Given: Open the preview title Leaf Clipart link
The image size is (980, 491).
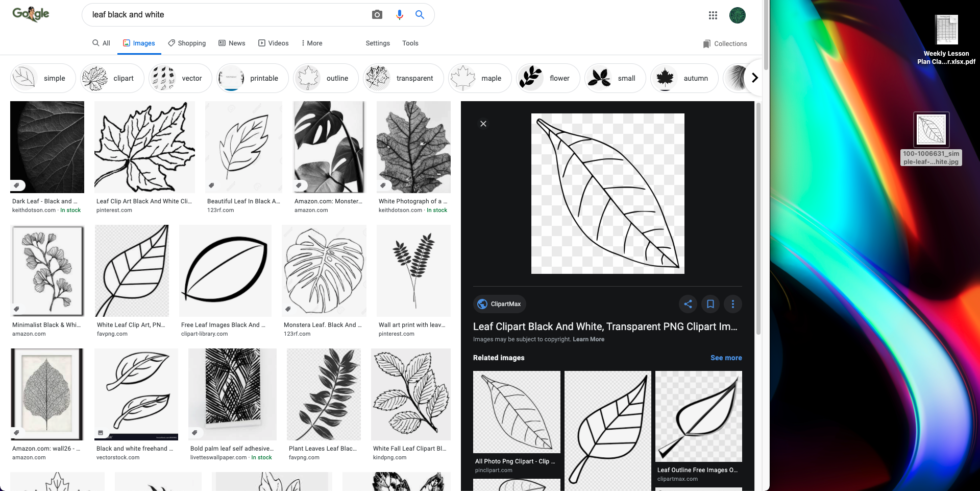Looking at the screenshot, I should [605, 326].
